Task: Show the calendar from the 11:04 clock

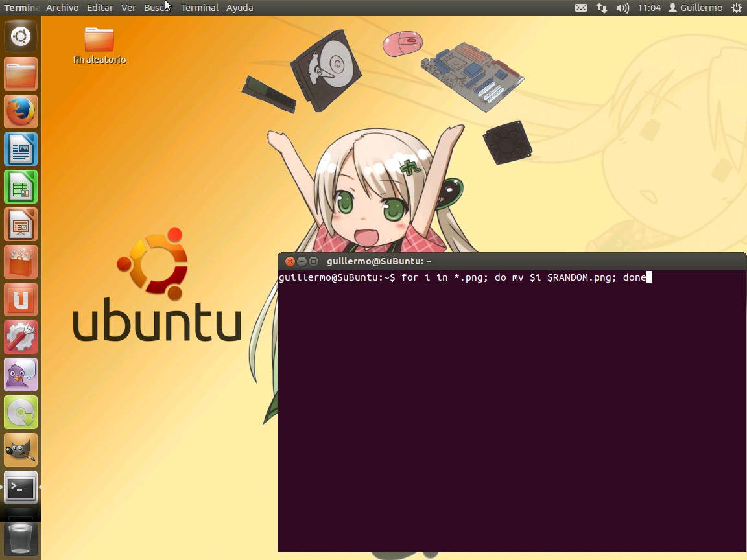Action: [x=649, y=8]
